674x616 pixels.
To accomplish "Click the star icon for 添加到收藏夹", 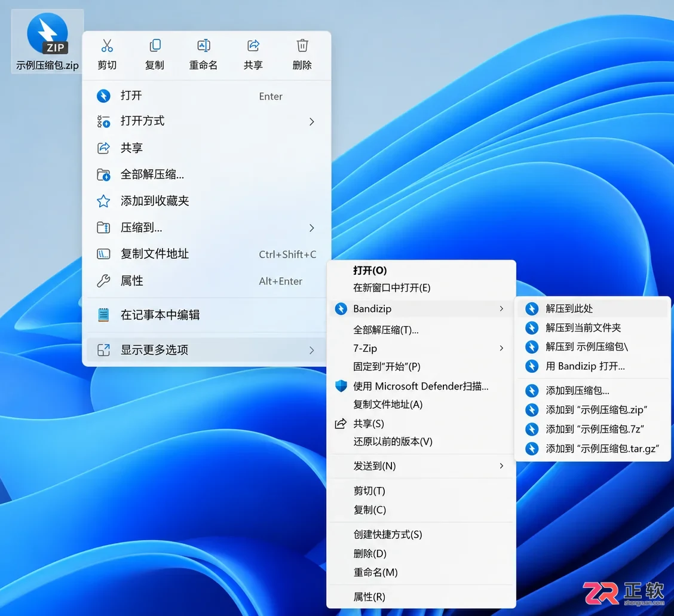I will click(x=103, y=201).
